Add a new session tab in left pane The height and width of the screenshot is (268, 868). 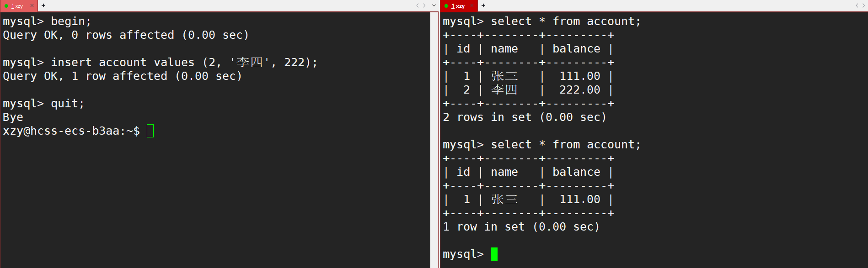pos(43,5)
